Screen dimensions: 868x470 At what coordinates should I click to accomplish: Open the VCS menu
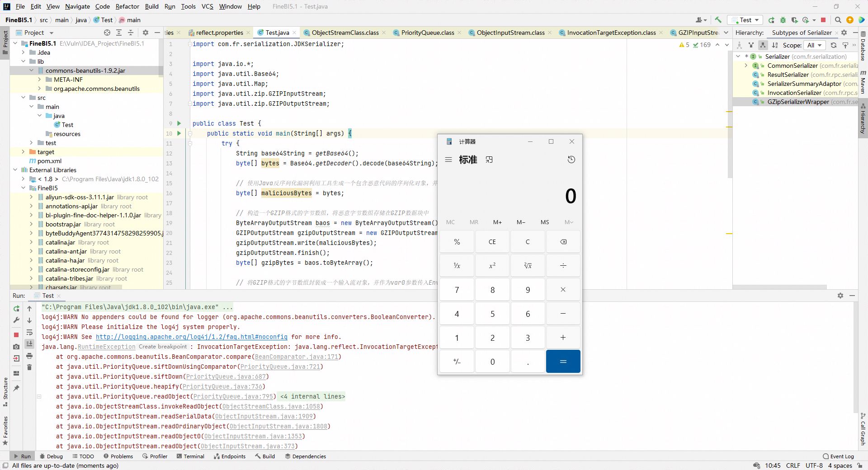tap(207, 6)
